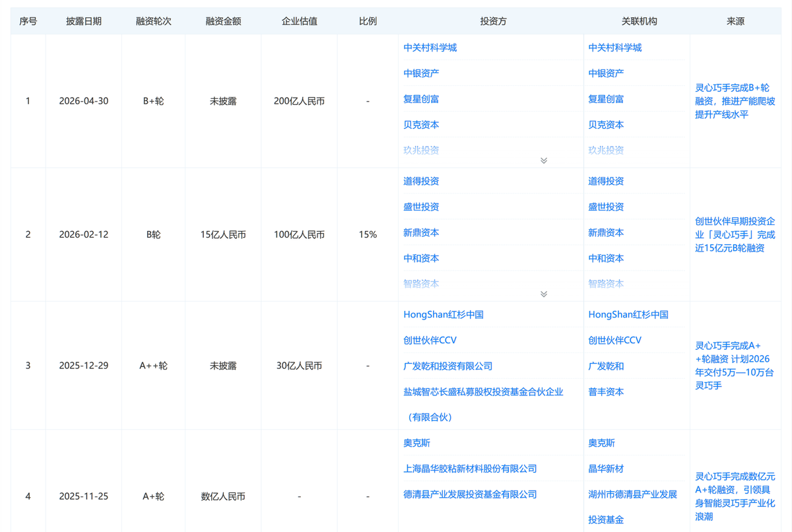Select valuation cell 100亿人民币
Viewport: 792px width, 532px height.
(x=300, y=234)
